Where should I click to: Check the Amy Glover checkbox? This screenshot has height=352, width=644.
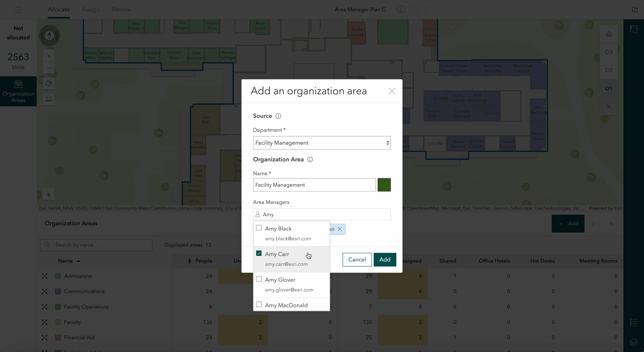tap(259, 279)
